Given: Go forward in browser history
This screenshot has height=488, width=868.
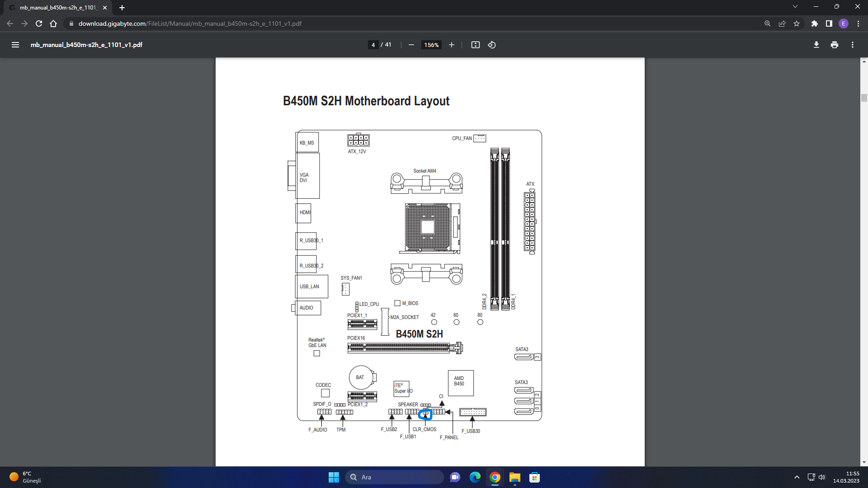Looking at the screenshot, I should [x=24, y=23].
